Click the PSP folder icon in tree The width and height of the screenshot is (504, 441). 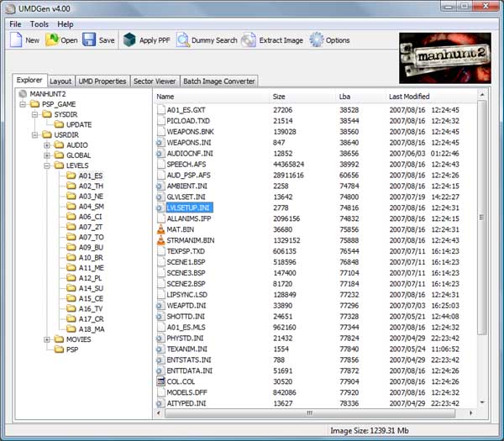[59, 349]
